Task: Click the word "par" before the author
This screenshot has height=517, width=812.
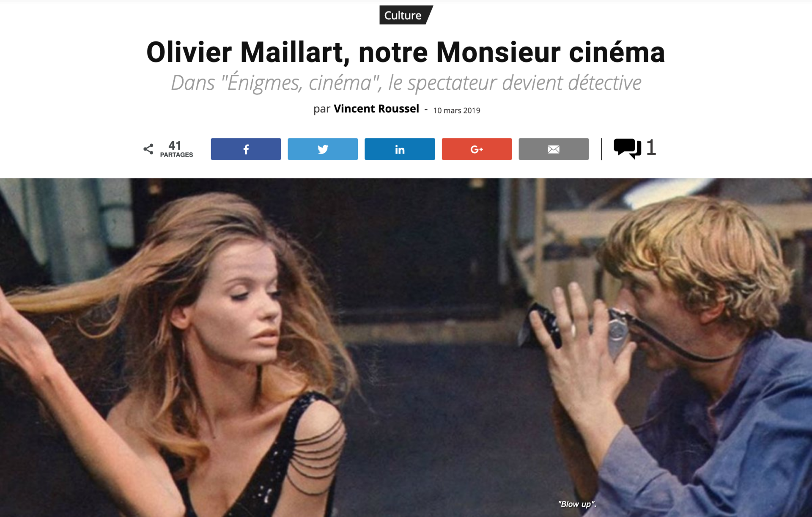Action: coord(322,109)
